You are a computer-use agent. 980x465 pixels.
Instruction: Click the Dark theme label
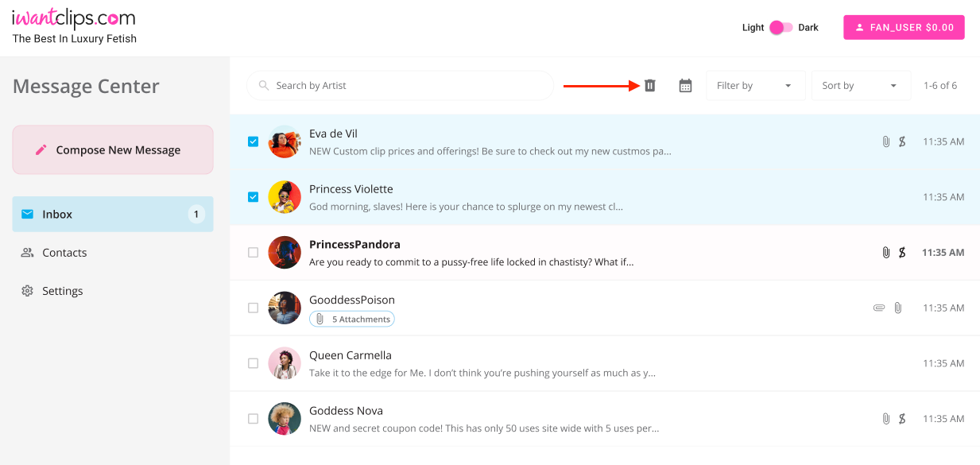(x=808, y=27)
